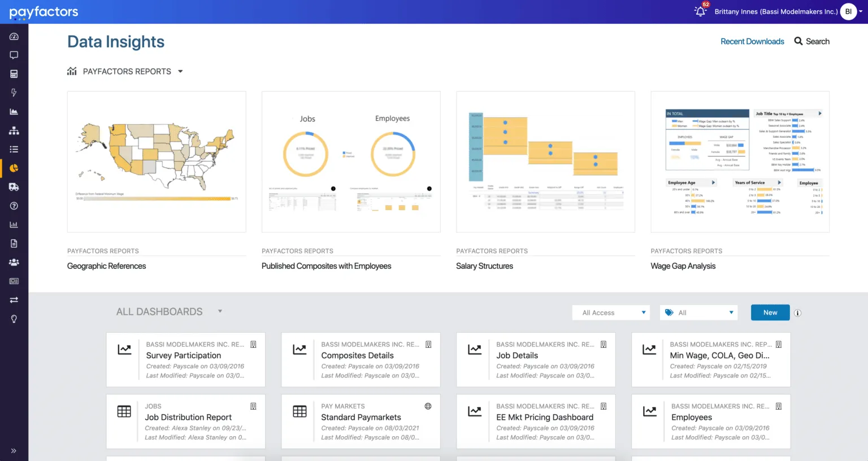Open the Survey Participation dashboard card
This screenshot has height=461, width=868.
[x=186, y=360]
